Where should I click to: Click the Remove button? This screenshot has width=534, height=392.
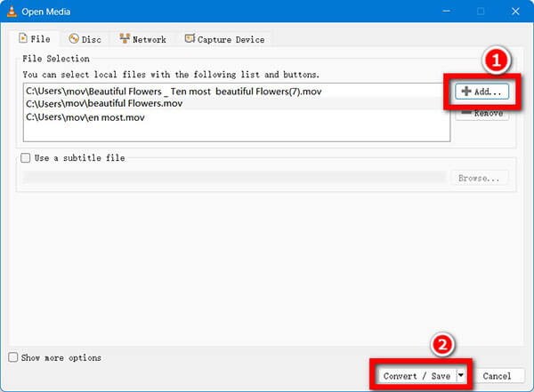click(x=482, y=114)
